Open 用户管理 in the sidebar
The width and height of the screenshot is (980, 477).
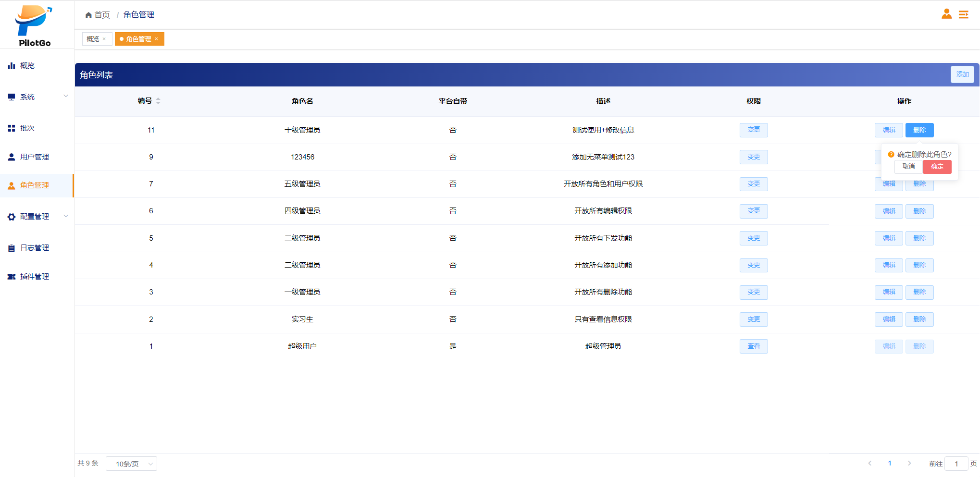click(34, 157)
